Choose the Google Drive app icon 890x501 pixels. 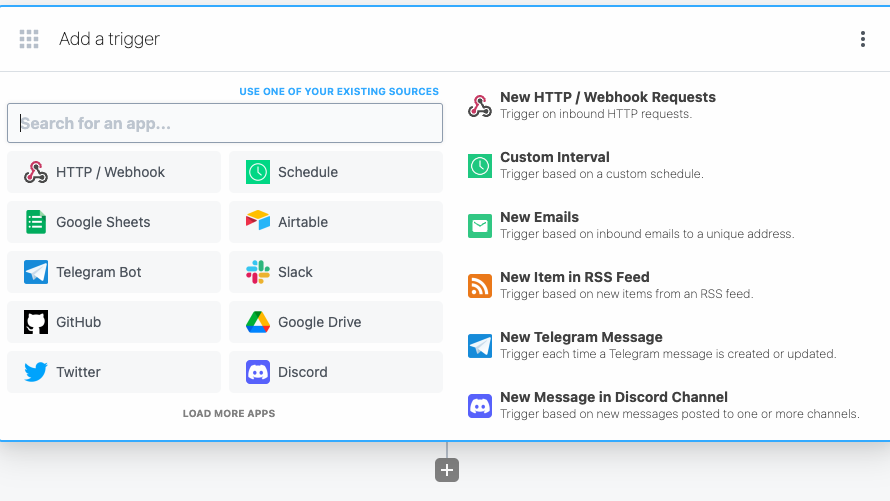pos(258,322)
